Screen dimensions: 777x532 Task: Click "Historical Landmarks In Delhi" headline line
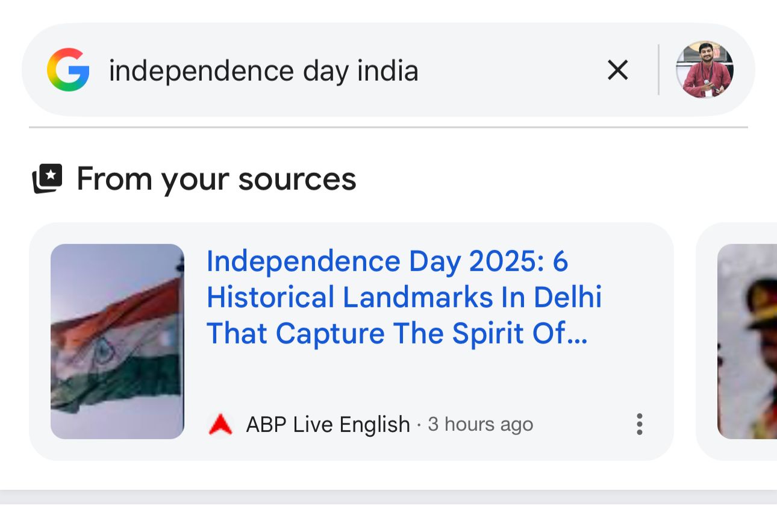coord(404,298)
